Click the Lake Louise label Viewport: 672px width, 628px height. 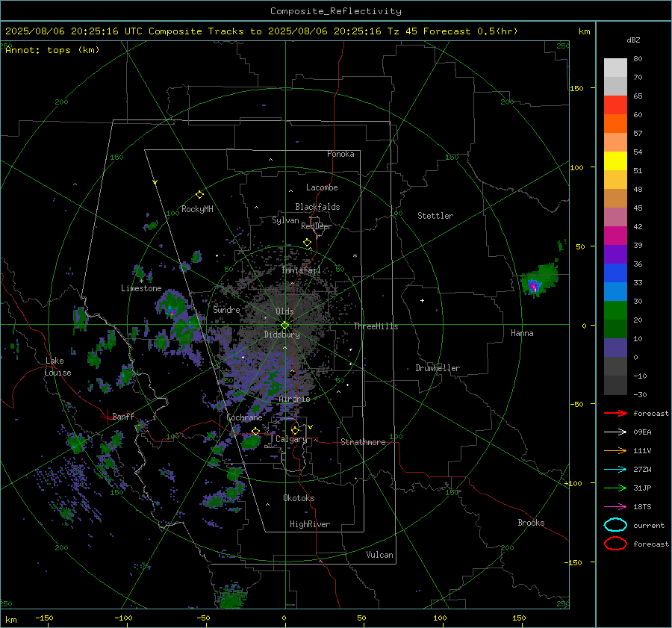coord(57,367)
